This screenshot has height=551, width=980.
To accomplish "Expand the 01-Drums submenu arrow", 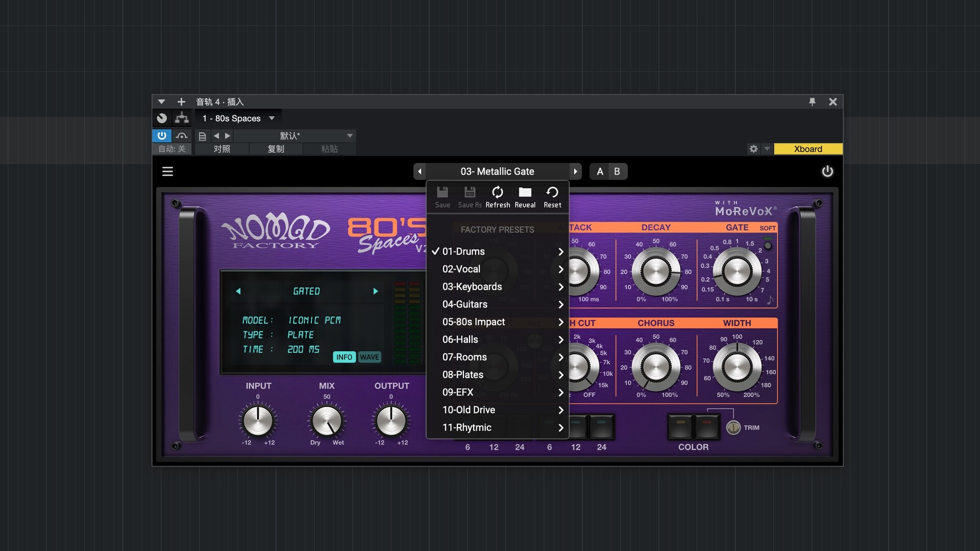I will pos(560,252).
